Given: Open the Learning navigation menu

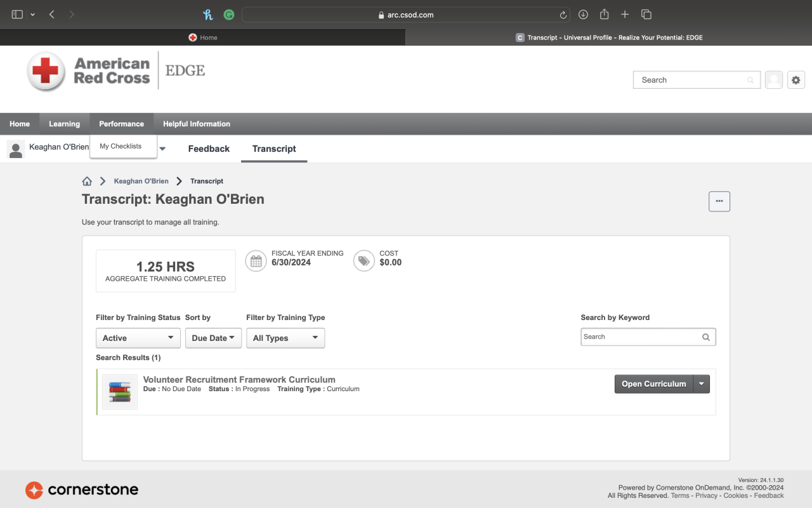Looking at the screenshot, I should click(65, 124).
